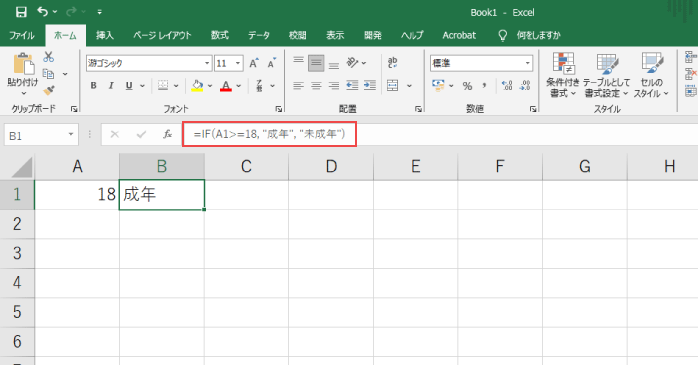
Task: Open the font name dropdown 游ゴシック
Action: [207, 63]
